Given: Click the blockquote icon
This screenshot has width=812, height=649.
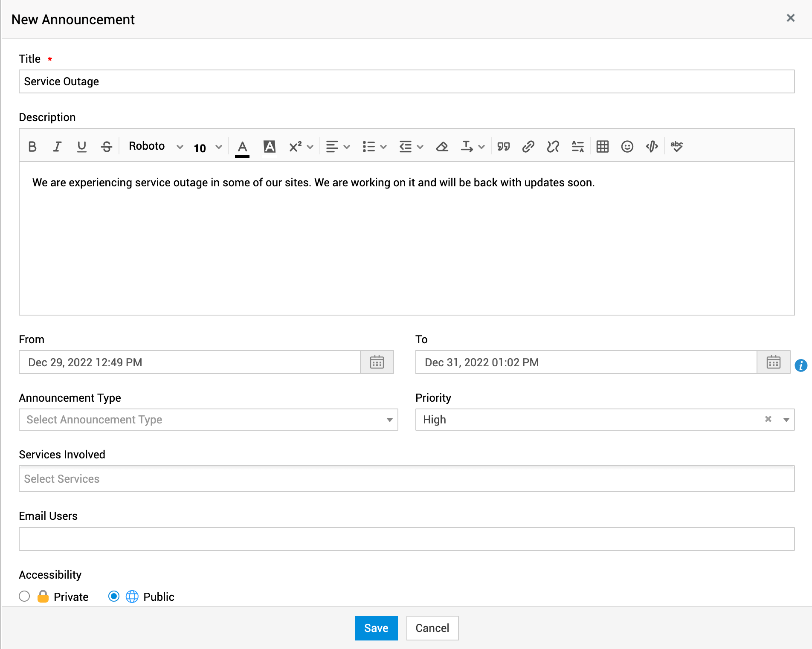Looking at the screenshot, I should click(503, 147).
